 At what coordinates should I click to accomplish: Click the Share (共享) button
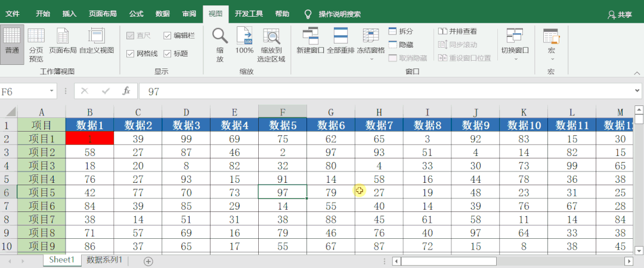620,14
